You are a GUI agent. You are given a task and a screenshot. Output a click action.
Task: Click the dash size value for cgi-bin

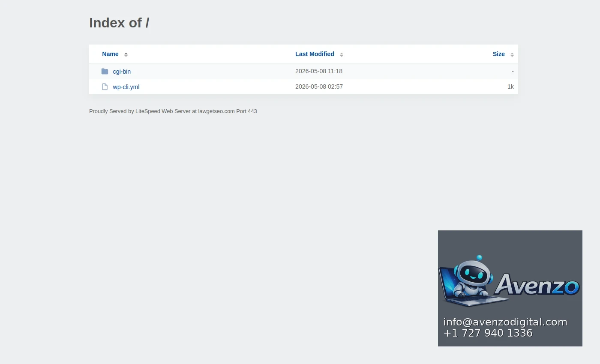[x=513, y=71]
